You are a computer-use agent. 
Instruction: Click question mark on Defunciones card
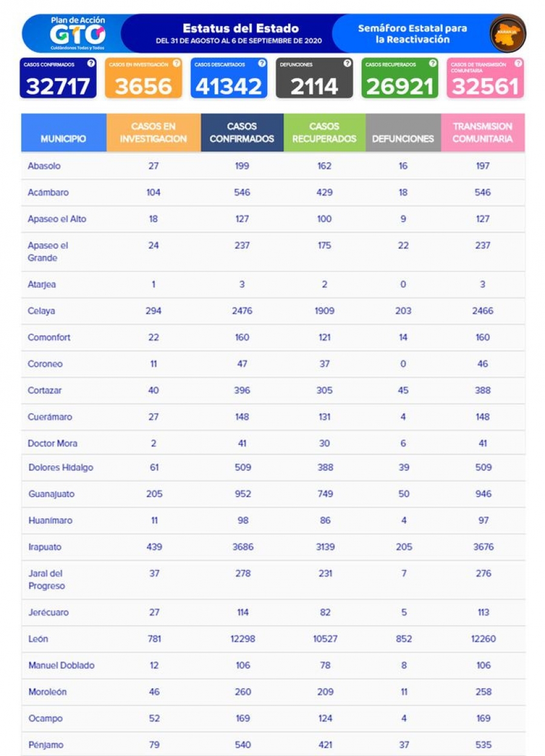pyautogui.click(x=347, y=63)
